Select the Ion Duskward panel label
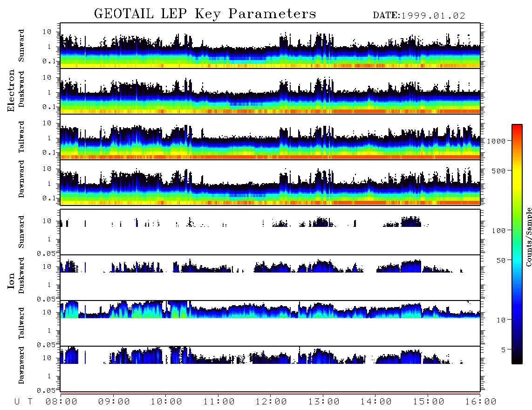The height and width of the screenshot is (410, 532). [21, 275]
